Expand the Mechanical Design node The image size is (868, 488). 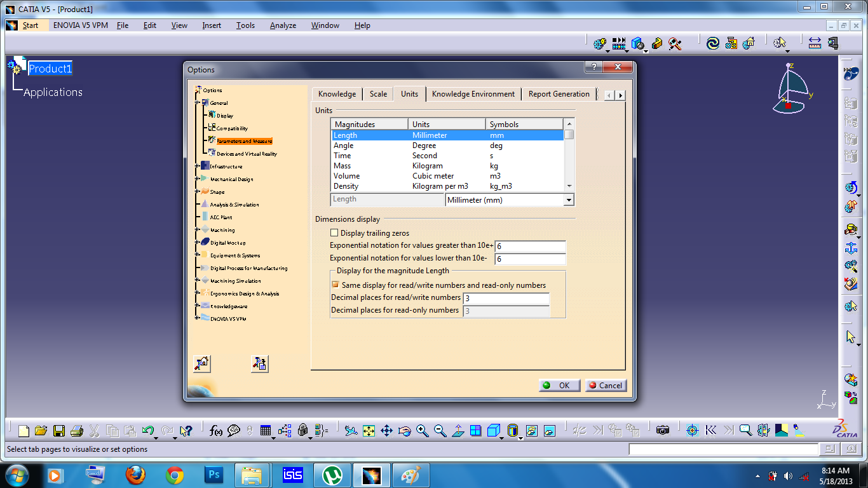[198, 179]
